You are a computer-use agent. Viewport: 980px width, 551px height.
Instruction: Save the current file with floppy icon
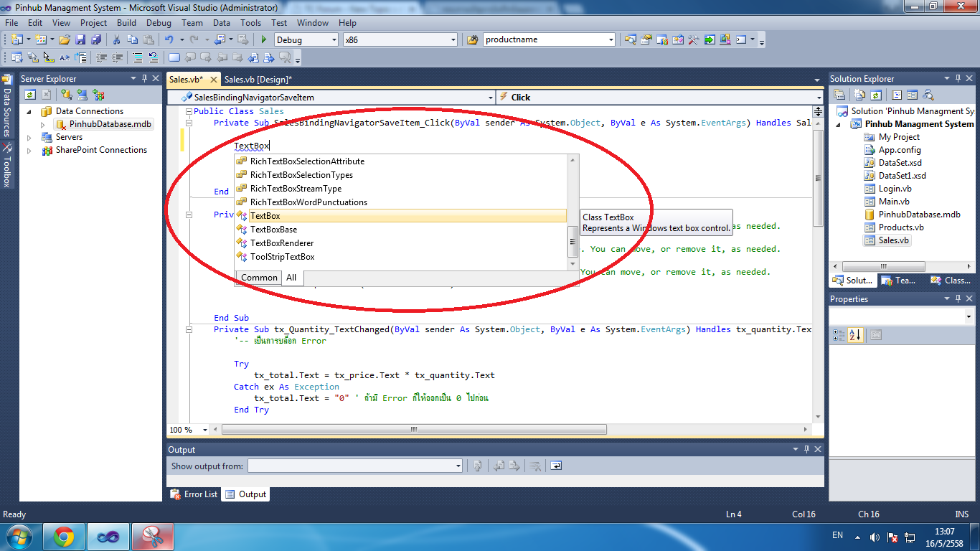tap(80, 39)
